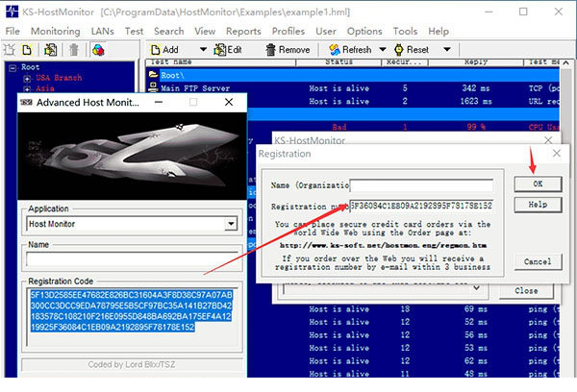Viewport: 577px width, 392px height.
Task: Click the keygen Name input field
Action: (x=133, y=260)
